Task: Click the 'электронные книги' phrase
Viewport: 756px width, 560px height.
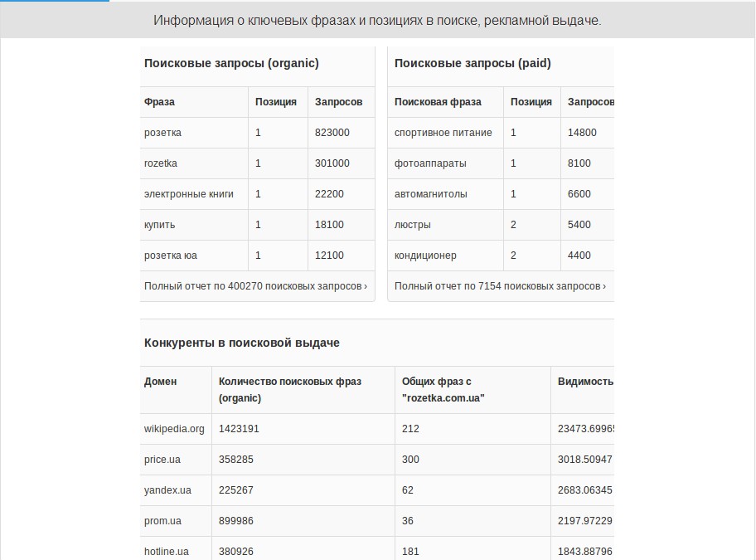Action: pos(189,194)
